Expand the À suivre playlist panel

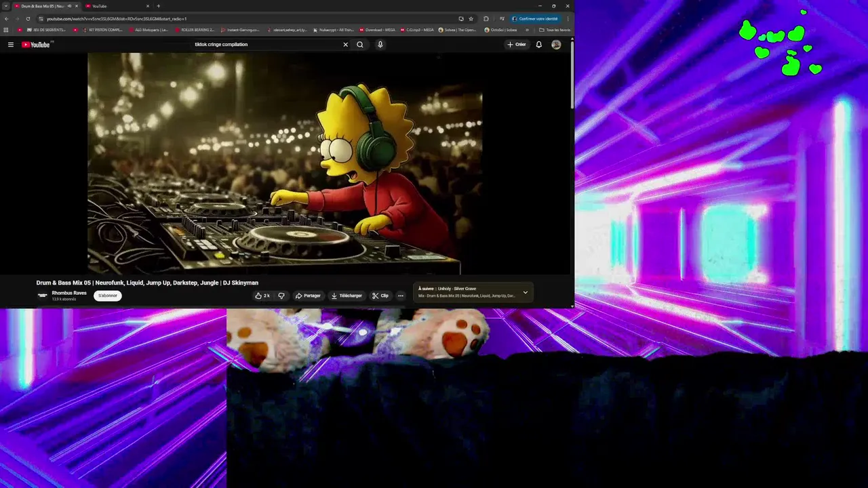point(525,293)
